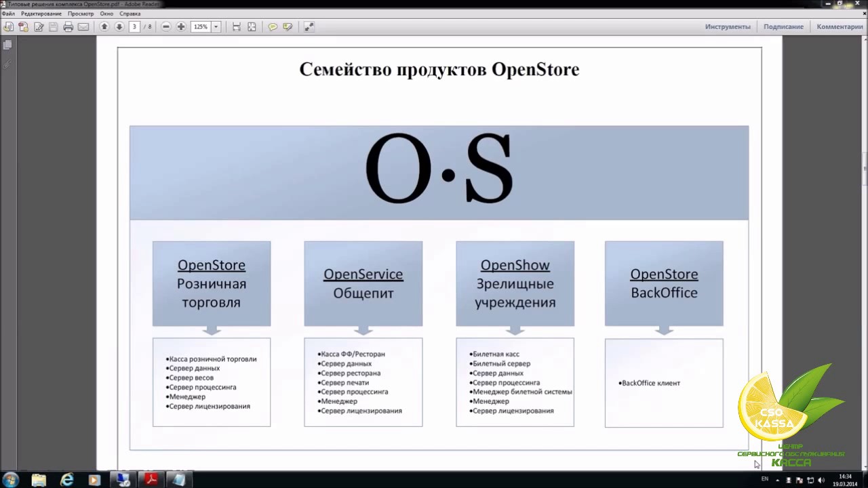Open Windows Explorer from taskbar

(39, 480)
